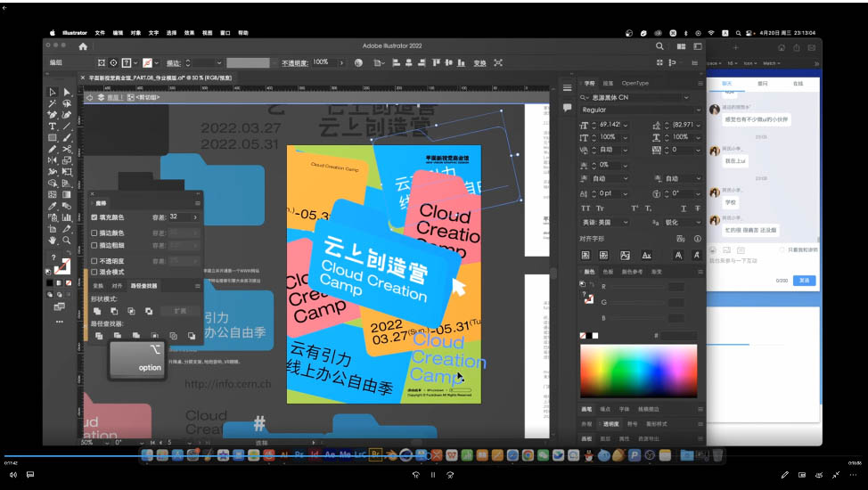The height and width of the screenshot is (490, 868).
Task: Click the Minus Front shape mode icon
Action: 115,311
